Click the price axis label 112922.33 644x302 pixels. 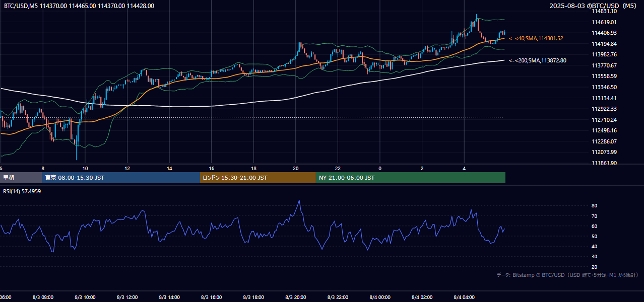pos(605,109)
